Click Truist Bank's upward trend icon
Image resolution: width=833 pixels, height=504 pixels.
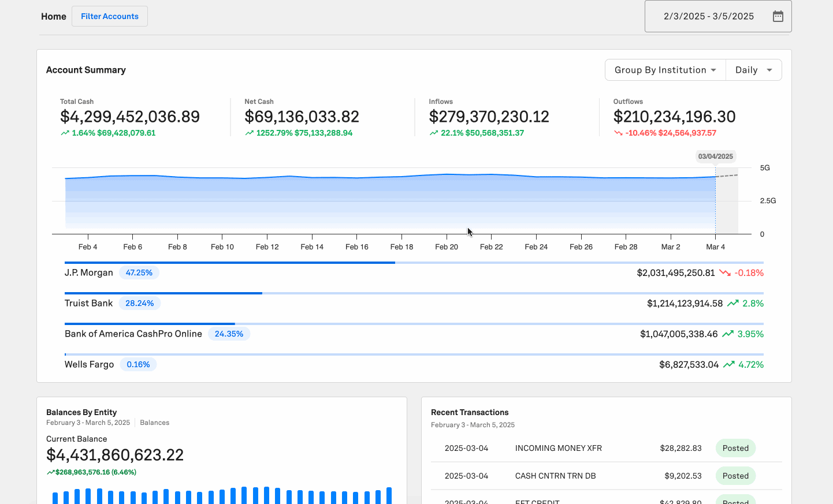pyautogui.click(x=732, y=303)
